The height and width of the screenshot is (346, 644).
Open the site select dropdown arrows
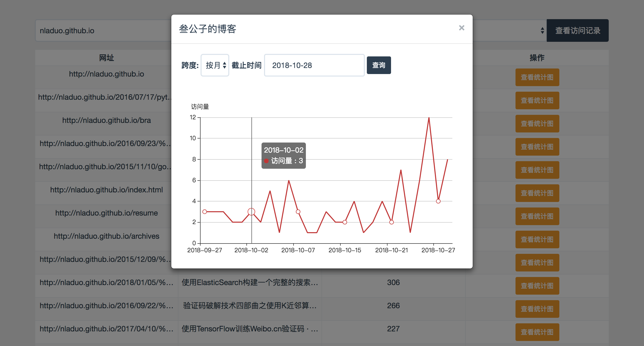click(542, 30)
